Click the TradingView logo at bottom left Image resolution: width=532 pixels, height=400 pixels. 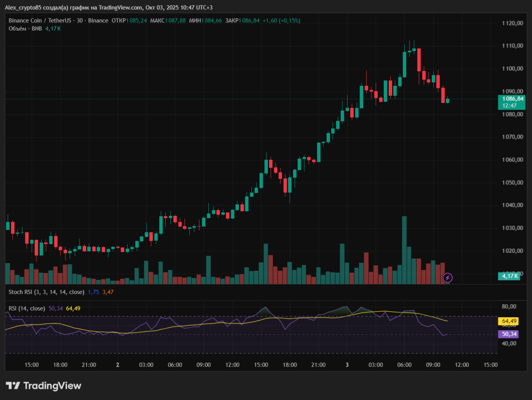point(44,386)
